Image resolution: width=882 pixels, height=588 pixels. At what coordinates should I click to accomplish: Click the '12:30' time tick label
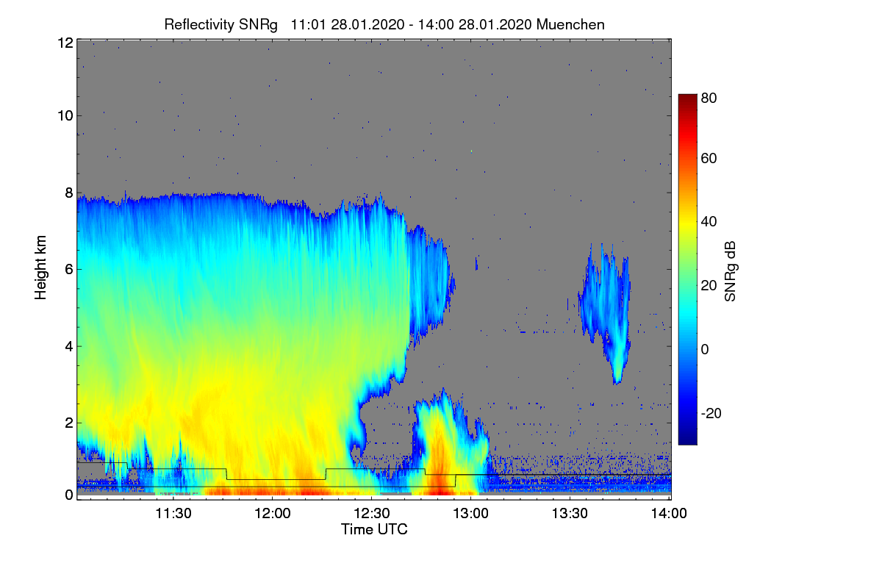[372, 514]
